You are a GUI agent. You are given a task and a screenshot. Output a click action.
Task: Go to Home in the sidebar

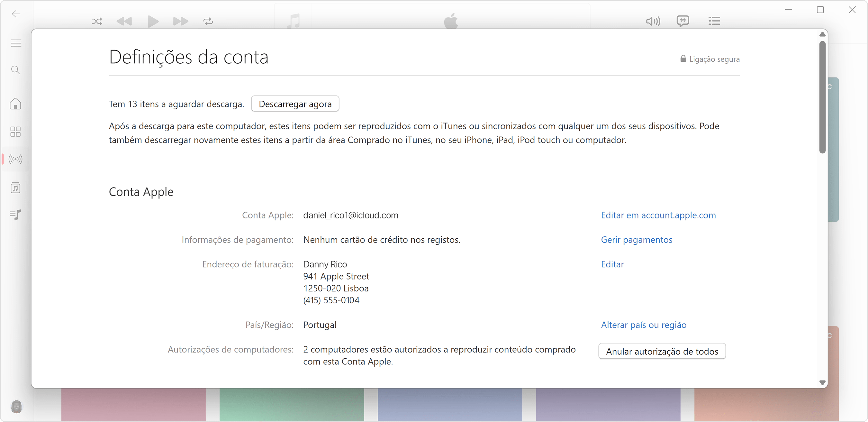15,104
